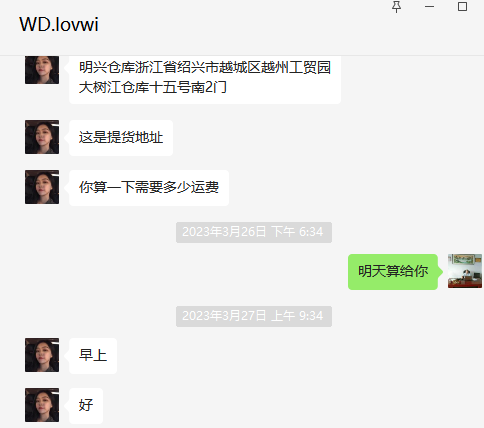This screenshot has width=484, height=428.
Task: Select the 你算一下需要多少运费 message bubble
Action: point(149,188)
